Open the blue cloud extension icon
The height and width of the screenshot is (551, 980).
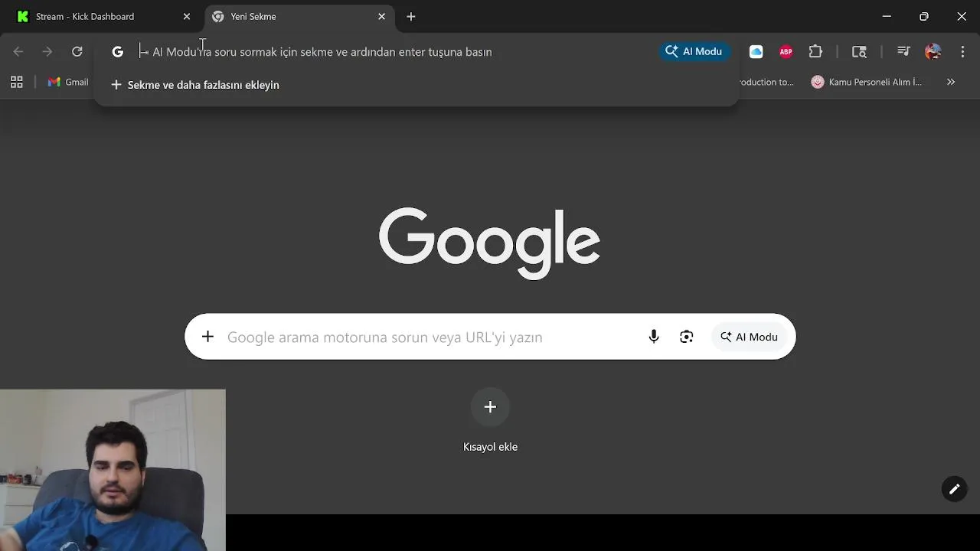coord(756,51)
